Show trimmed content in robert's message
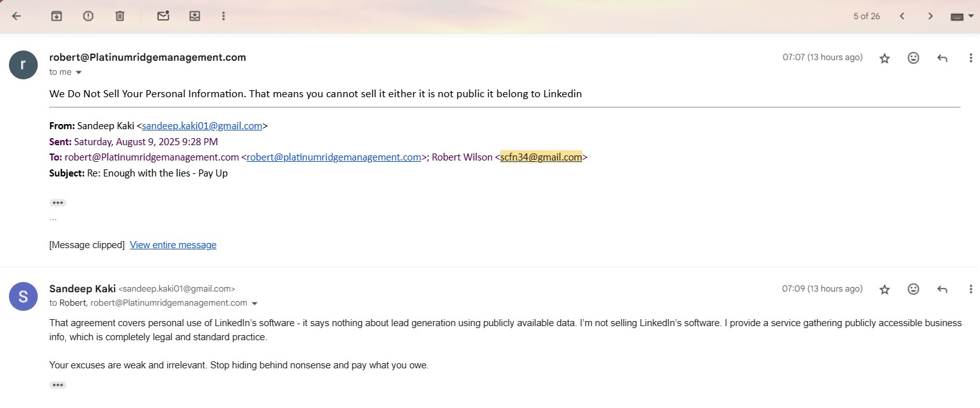The image size is (980, 408). [58, 203]
